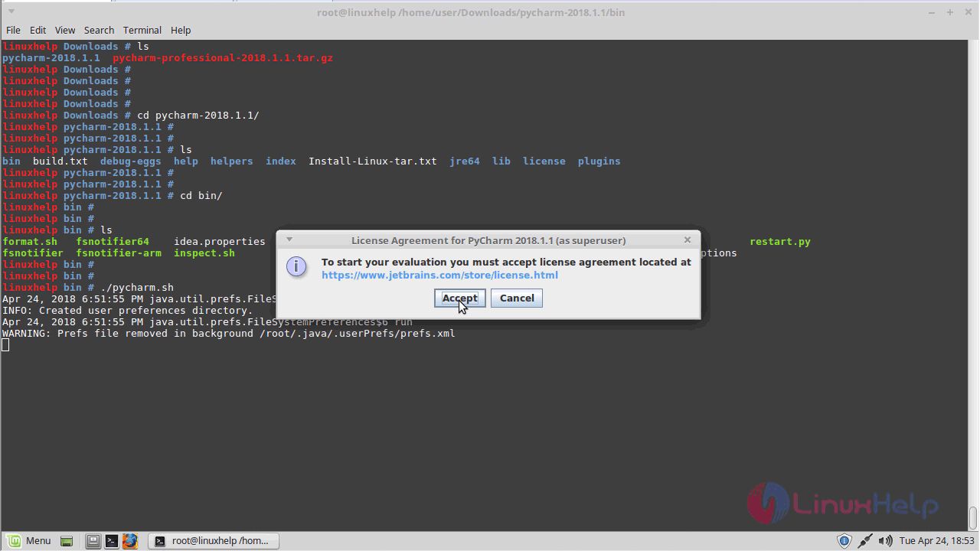Screen dimensions: 980x551
Task: Open the volume control tray icon
Action: click(886, 541)
